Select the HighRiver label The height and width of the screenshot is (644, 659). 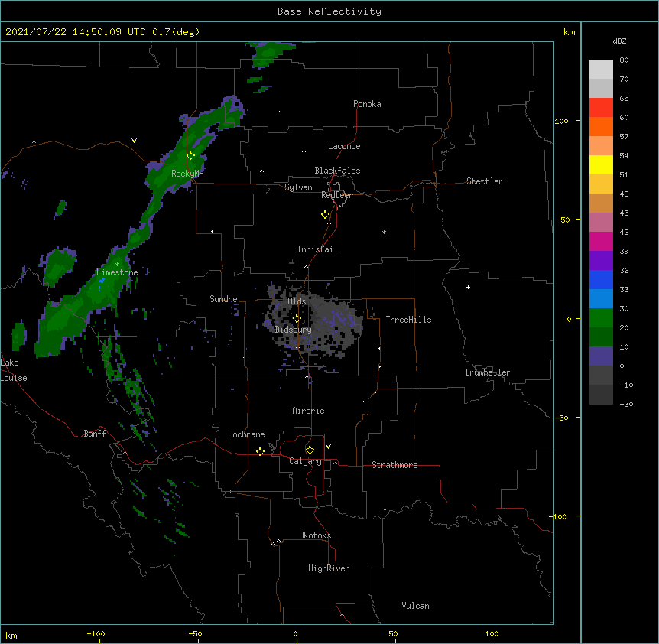click(x=329, y=568)
